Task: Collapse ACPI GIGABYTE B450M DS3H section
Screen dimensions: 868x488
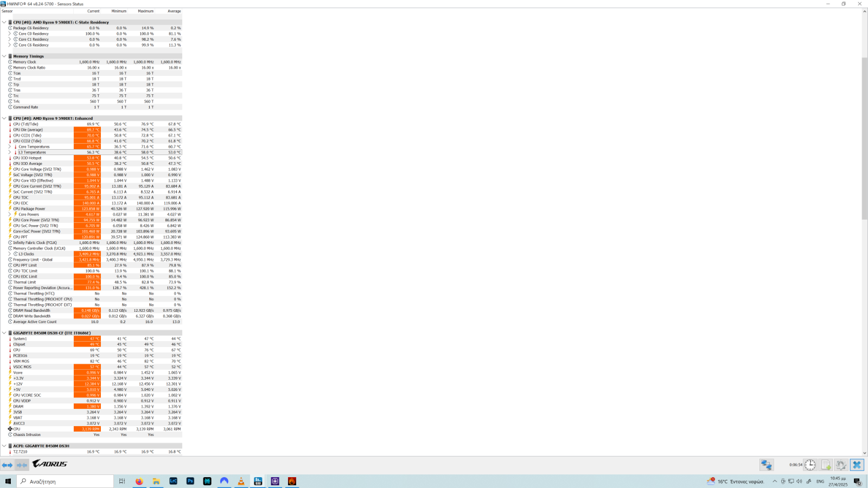Action: [4, 446]
